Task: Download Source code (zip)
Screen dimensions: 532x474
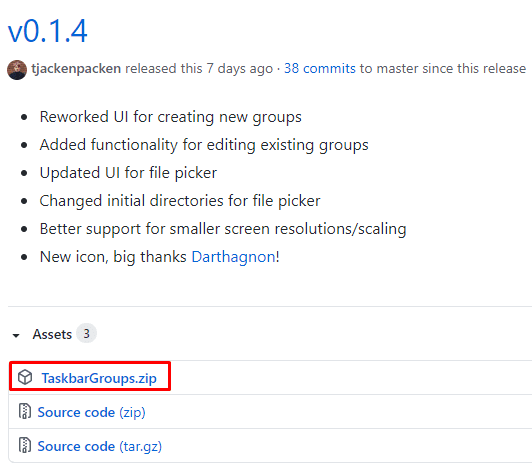Action: point(92,412)
